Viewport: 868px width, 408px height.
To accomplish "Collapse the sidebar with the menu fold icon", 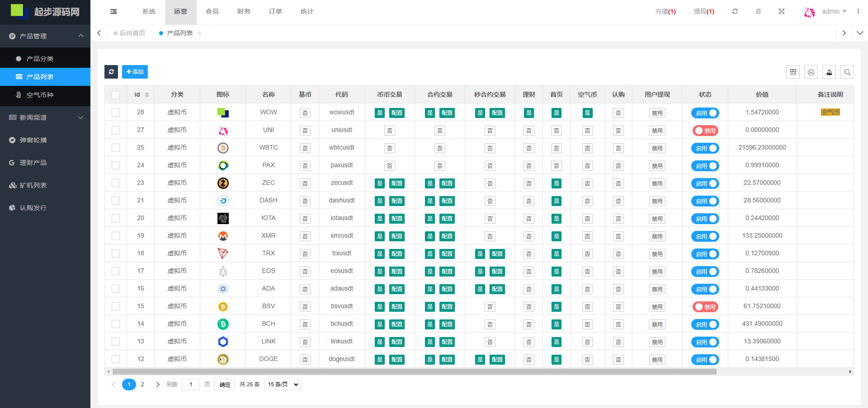I will pos(113,12).
